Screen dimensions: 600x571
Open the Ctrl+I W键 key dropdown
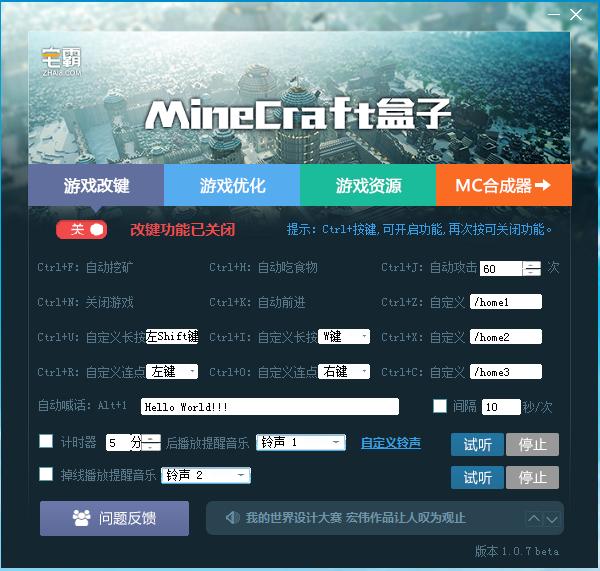tap(363, 337)
